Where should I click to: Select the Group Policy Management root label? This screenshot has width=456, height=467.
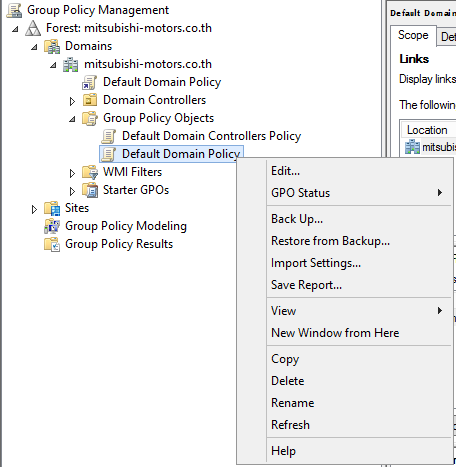tap(98, 10)
